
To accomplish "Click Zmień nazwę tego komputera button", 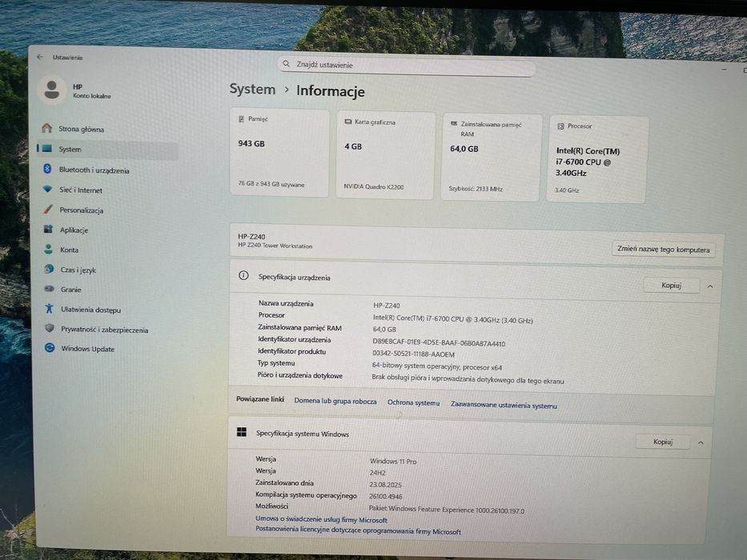I will coord(663,249).
